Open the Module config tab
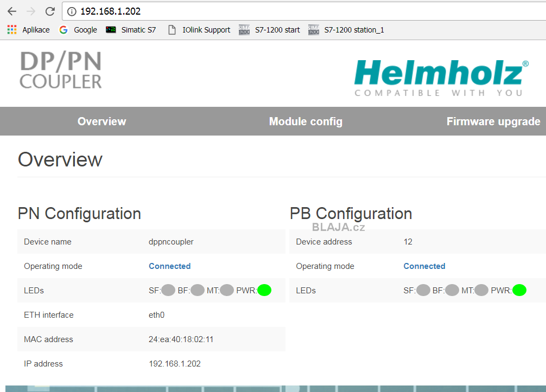 tap(306, 121)
